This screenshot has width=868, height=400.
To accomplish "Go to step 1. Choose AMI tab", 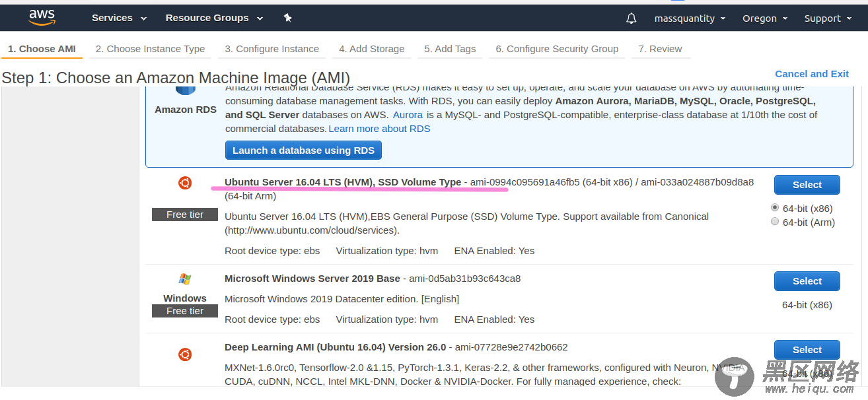I will [42, 49].
